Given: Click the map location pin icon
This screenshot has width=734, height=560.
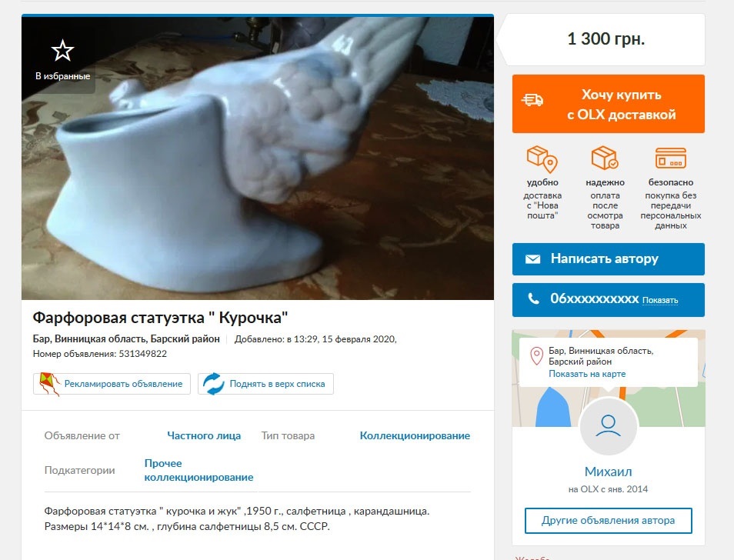Looking at the screenshot, I should pyautogui.click(x=536, y=356).
